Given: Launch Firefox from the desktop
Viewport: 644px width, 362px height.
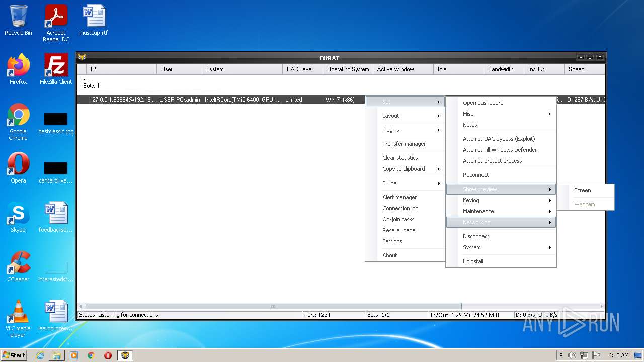Looking at the screenshot, I should 18,69.
